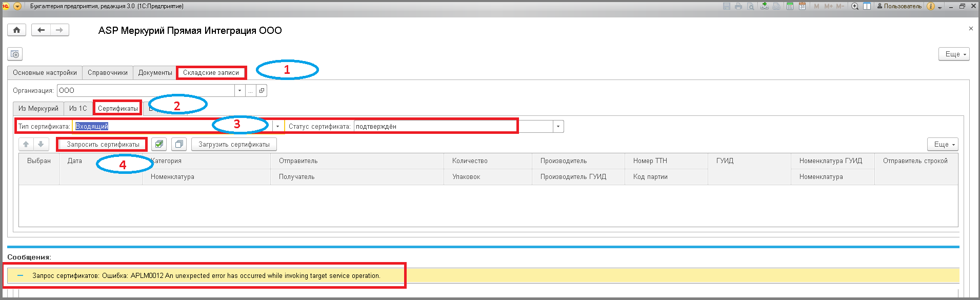The width and height of the screenshot is (980, 300).
Task: Open the Статус сертификата dropdown arrow
Action: [x=558, y=126]
